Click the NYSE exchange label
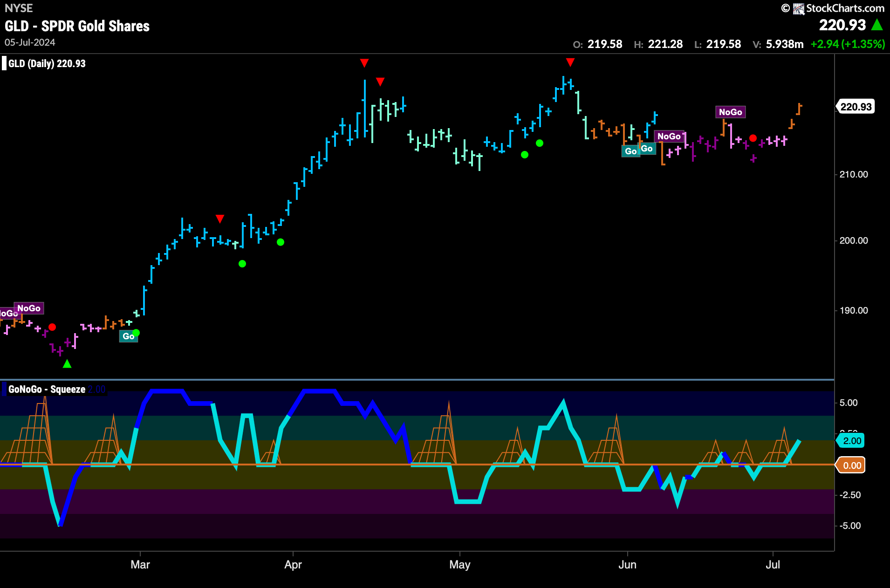Screen dimensions: 890x588 point(19,8)
